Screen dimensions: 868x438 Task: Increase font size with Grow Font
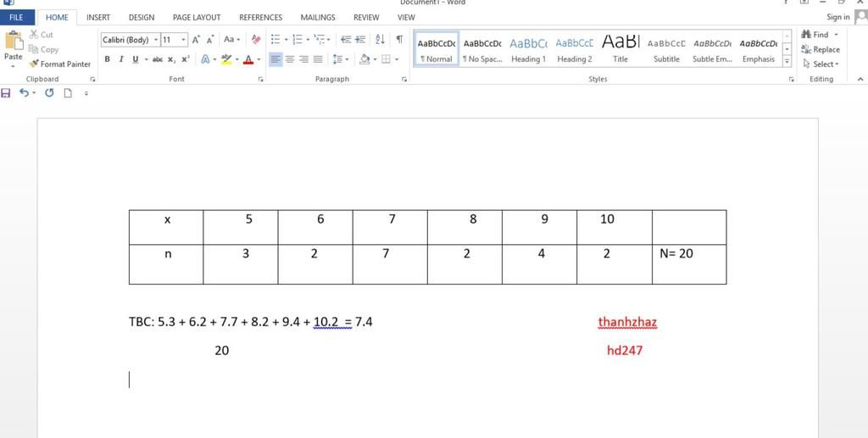(x=196, y=40)
